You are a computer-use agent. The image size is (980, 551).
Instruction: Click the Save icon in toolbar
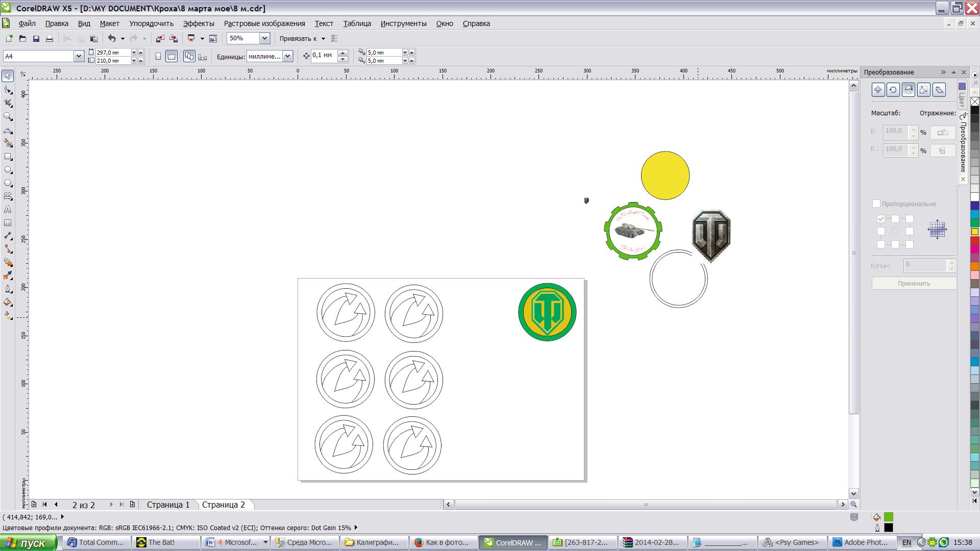[x=36, y=38]
